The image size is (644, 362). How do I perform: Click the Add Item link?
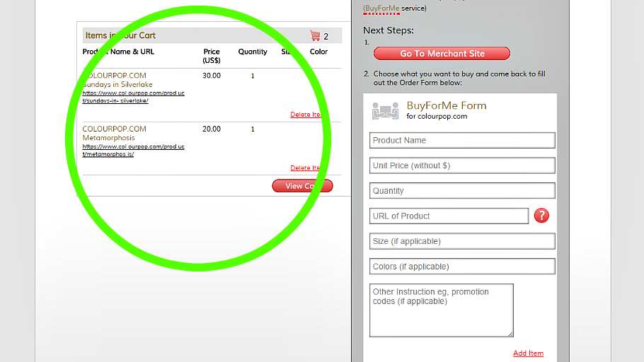(x=528, y=353)
